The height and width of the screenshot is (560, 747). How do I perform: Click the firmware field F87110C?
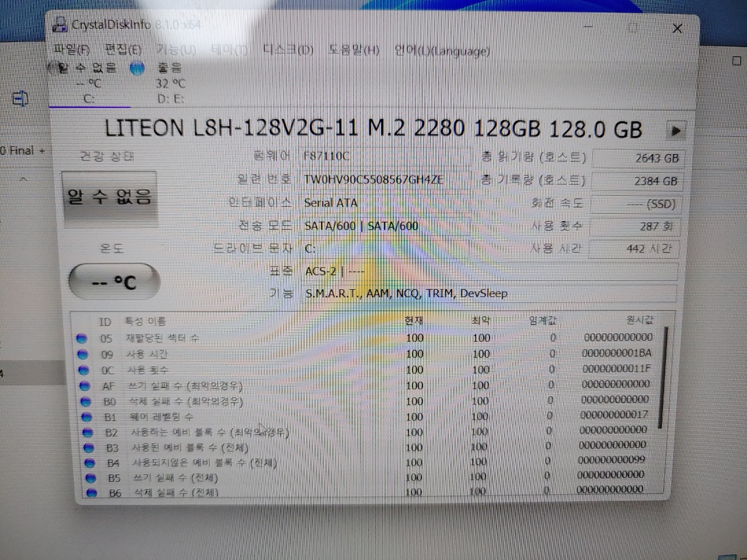point(385,156)
